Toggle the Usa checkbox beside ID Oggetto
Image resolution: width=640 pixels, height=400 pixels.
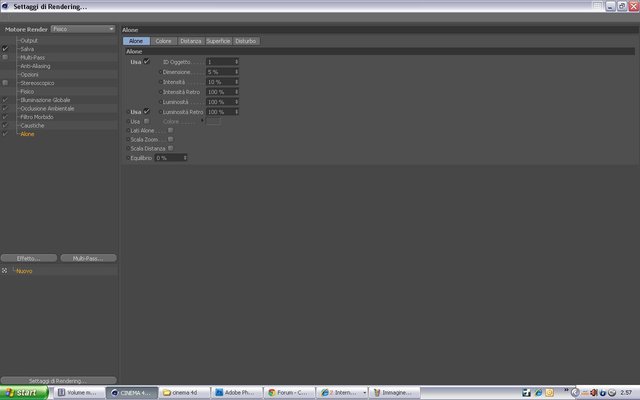coord(147,61)
